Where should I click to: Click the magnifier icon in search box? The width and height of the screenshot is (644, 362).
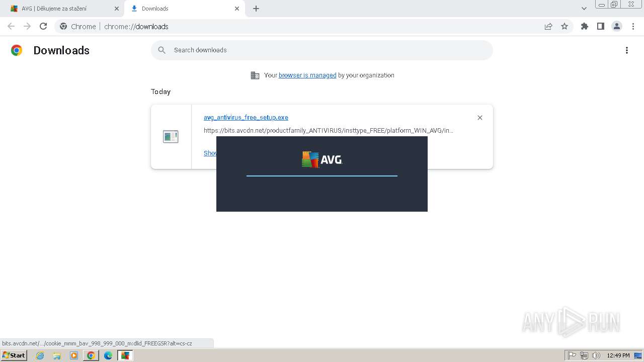[x=162, y=50]
